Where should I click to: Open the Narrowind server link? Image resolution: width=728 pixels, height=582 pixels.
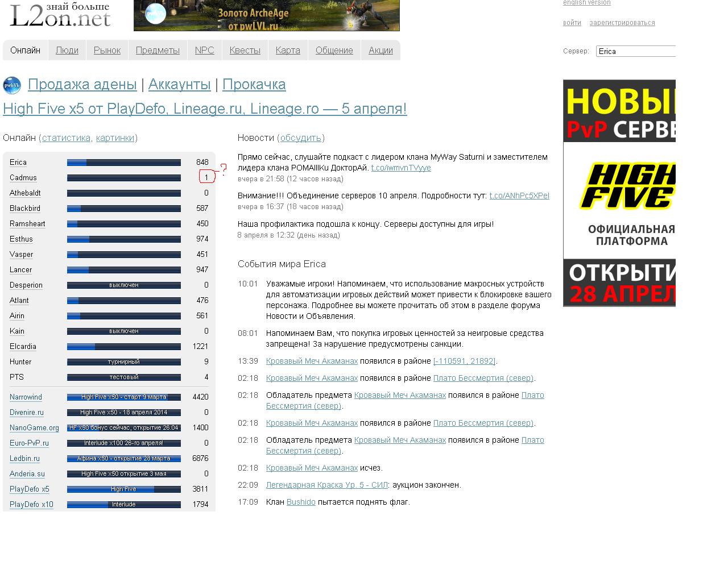pos(26,397)
